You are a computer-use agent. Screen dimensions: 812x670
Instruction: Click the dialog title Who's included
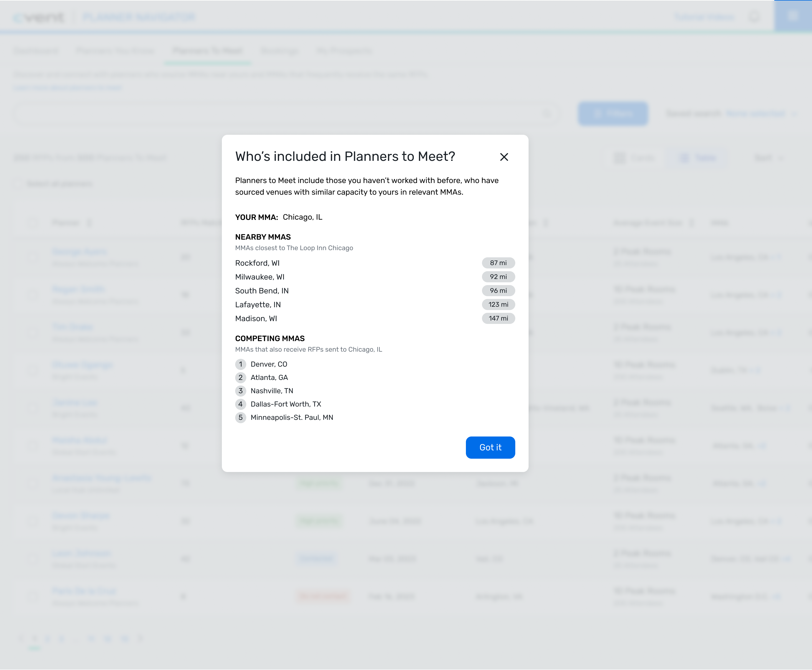(345, 156)
